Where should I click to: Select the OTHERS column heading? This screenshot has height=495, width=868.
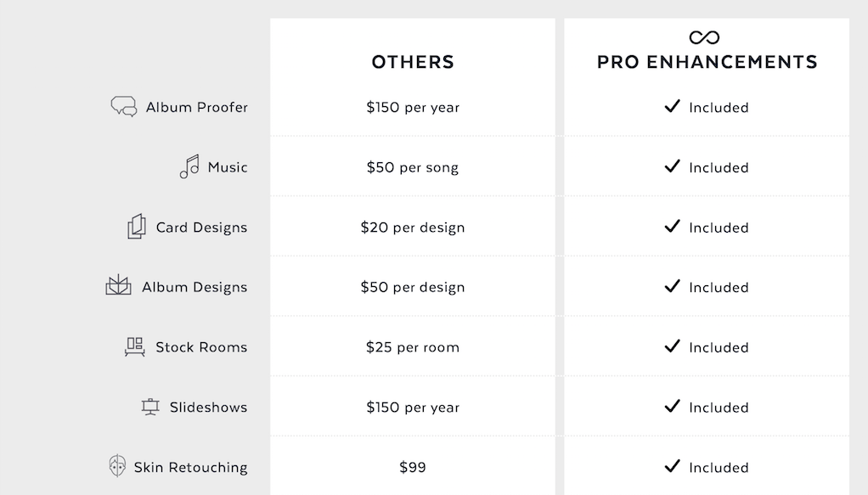pos(413,62)
